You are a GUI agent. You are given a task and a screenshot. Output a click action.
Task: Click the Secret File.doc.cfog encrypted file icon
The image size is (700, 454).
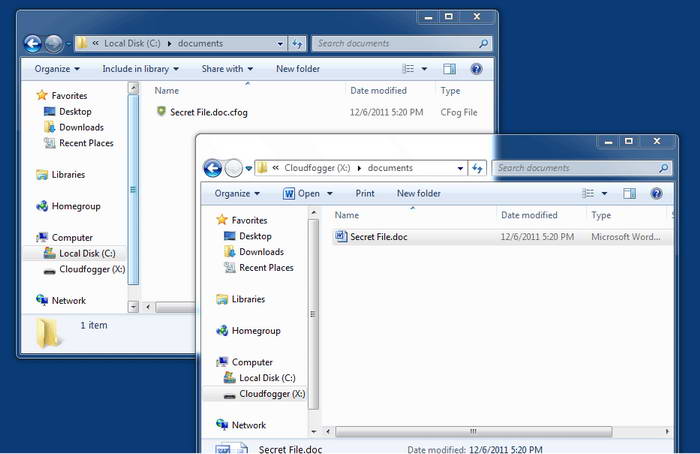point(161,112)
